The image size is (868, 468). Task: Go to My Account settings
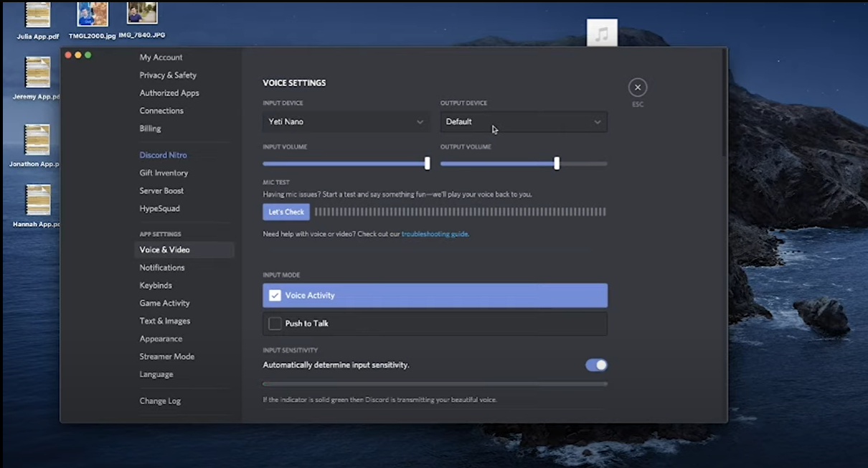161,57
